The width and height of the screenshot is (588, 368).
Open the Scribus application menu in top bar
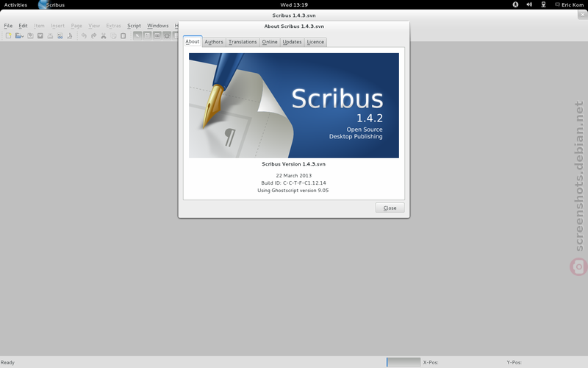(51, 4)
